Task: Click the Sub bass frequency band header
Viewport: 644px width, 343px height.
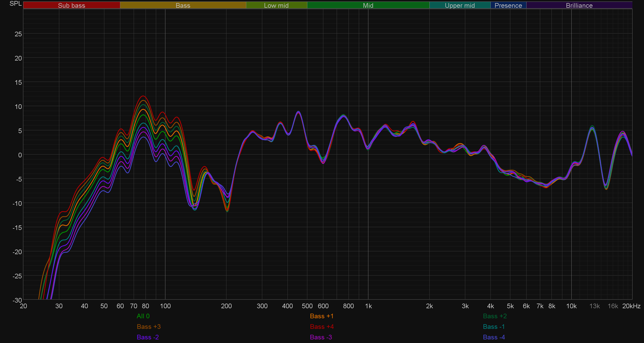Action: (x=72, y=5)
